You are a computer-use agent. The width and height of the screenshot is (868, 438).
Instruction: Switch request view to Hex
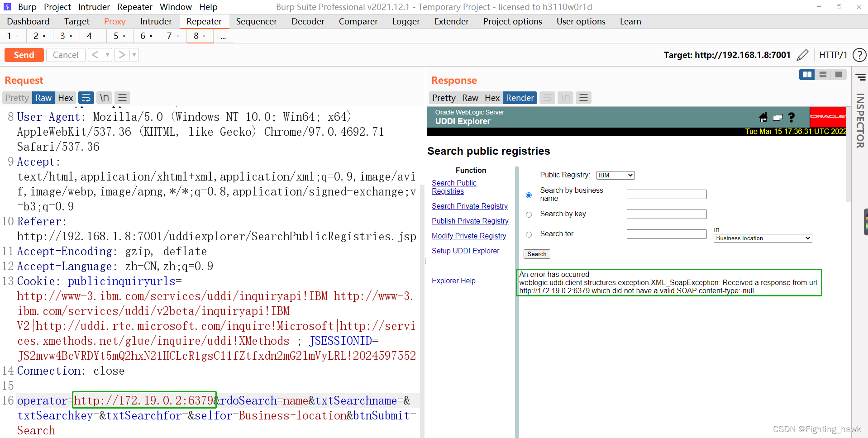pos(66,98)
